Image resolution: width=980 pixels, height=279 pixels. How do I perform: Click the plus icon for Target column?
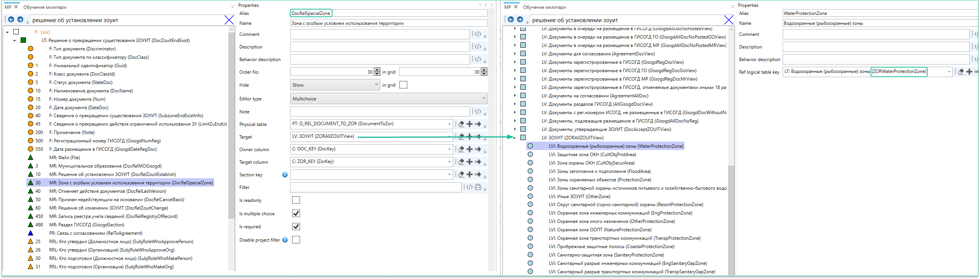(x=470, y=162)
